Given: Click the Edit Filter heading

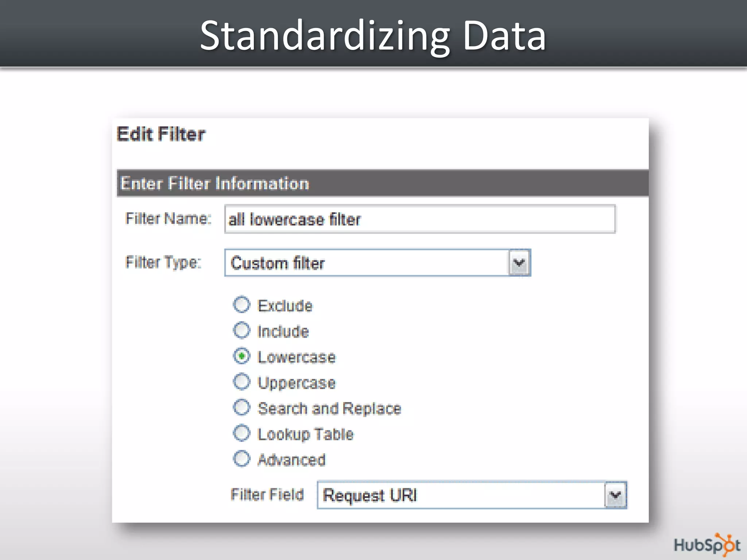Looking at the screenshot, I should (161, 134).
